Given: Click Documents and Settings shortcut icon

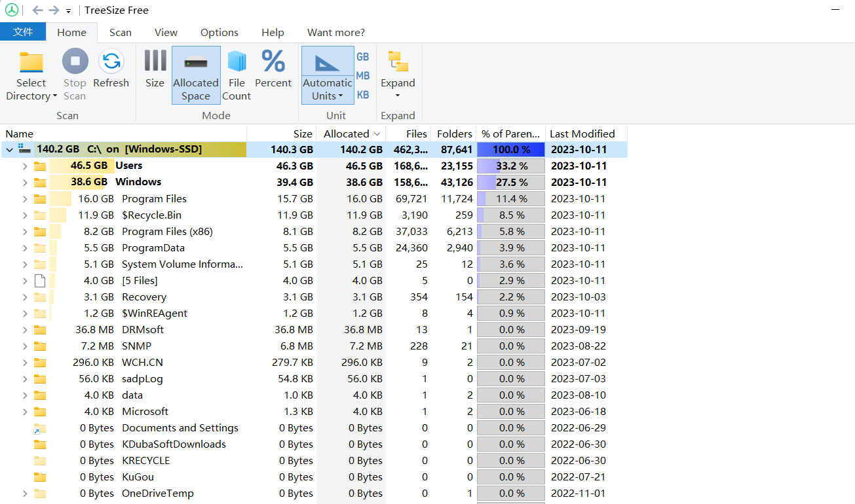Looking at the screenshot, I should click(40, 428).
